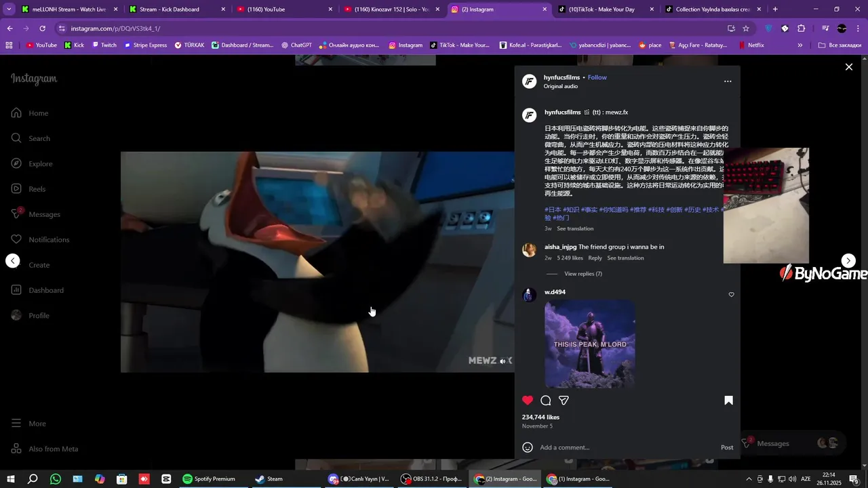This screenshot has height=488, width=868.
Task: Close the post viewer with the X
Action: pyautogui.click(x=849, y=67)
